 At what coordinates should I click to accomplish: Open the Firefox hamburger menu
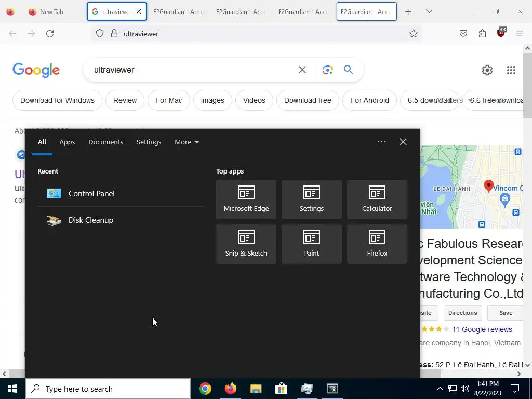[520, 34]
